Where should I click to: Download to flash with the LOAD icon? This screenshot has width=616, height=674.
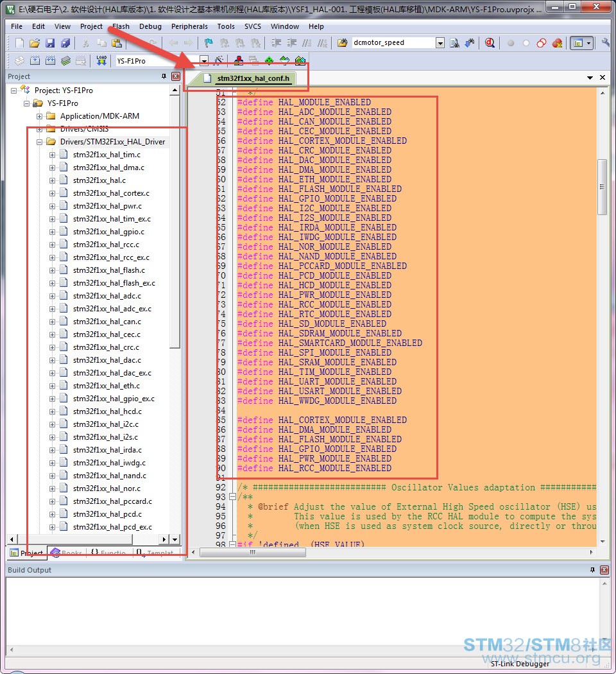click(101, 61)
